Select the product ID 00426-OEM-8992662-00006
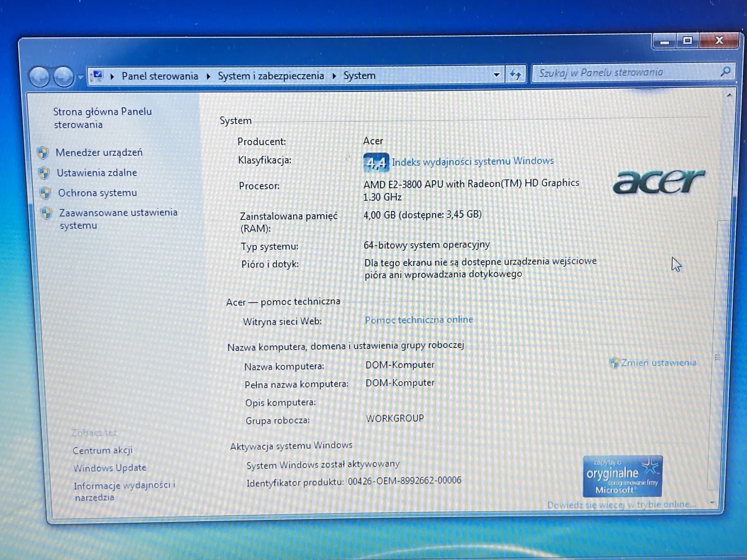Viewport: 747px width, 560px height. click(404, 481)
